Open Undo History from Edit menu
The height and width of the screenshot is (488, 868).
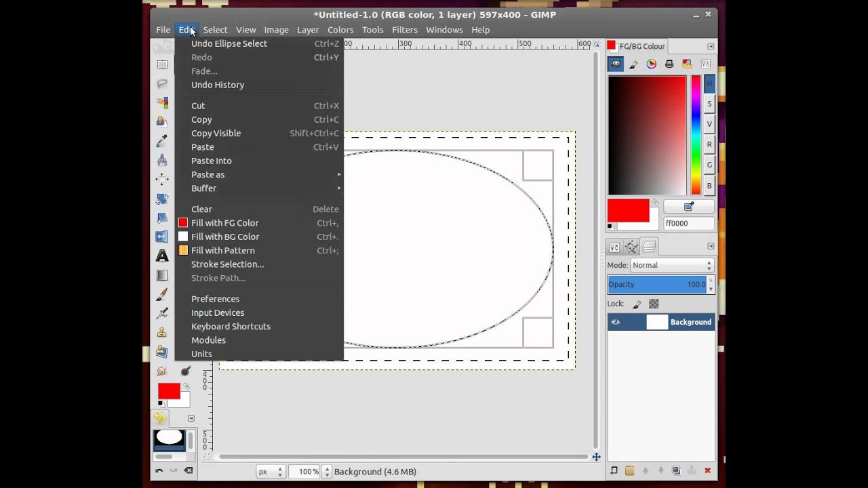259,85
